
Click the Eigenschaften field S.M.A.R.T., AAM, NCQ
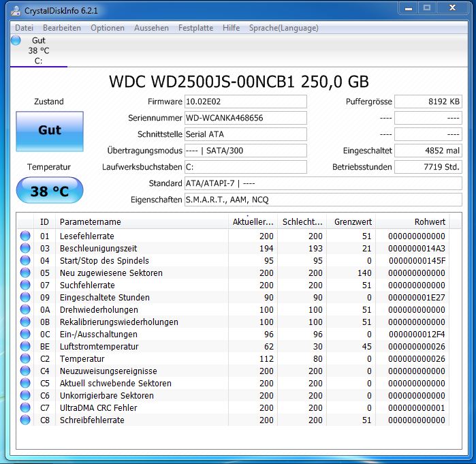(323, 200)
